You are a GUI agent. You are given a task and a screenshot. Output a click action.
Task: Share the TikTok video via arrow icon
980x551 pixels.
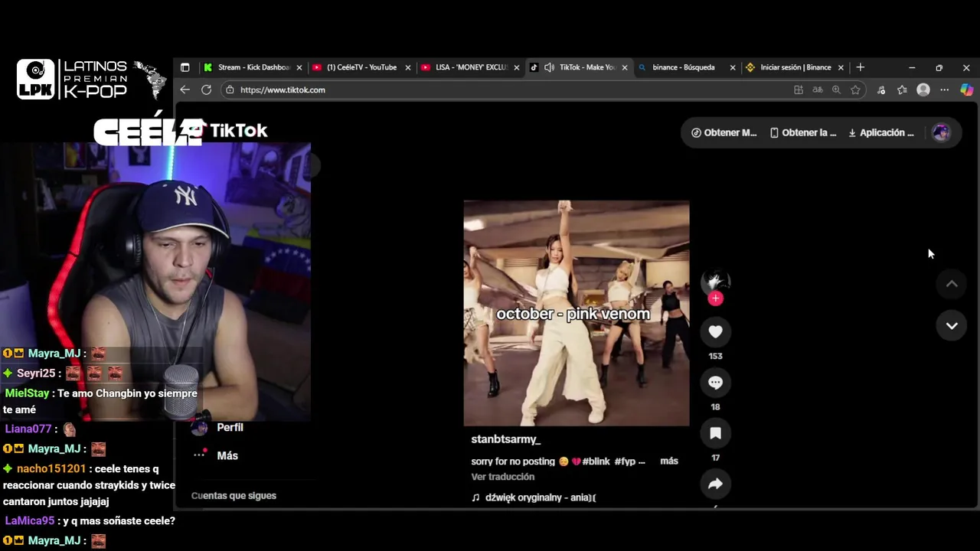coord(715,484)
